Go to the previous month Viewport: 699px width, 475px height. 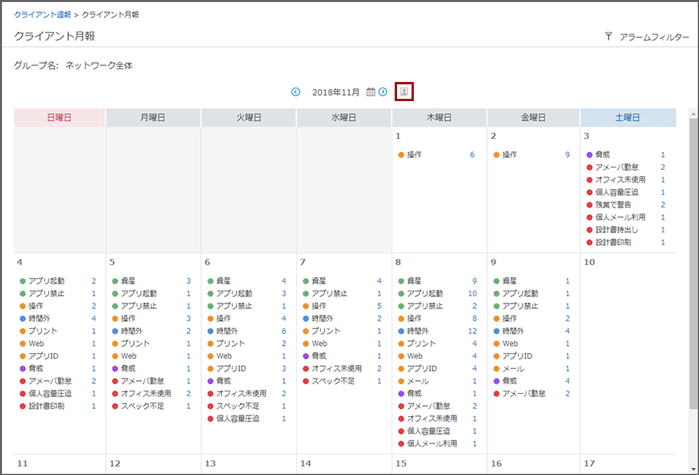pos(296,92)
